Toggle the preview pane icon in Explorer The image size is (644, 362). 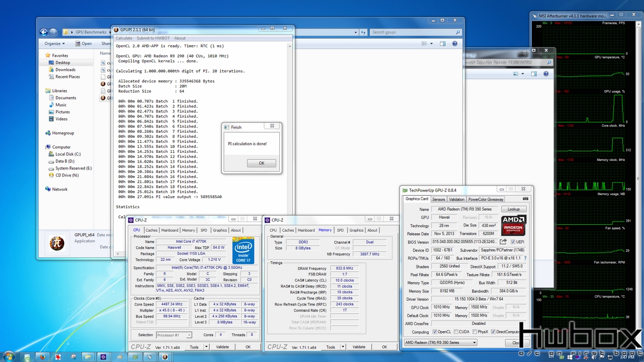click(443, 44)
